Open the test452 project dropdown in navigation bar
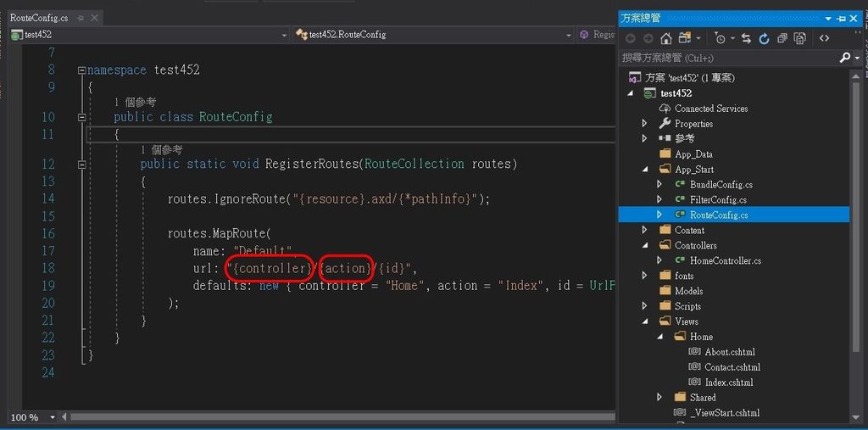This screenshot has height=430, width=868. [284, 35]
